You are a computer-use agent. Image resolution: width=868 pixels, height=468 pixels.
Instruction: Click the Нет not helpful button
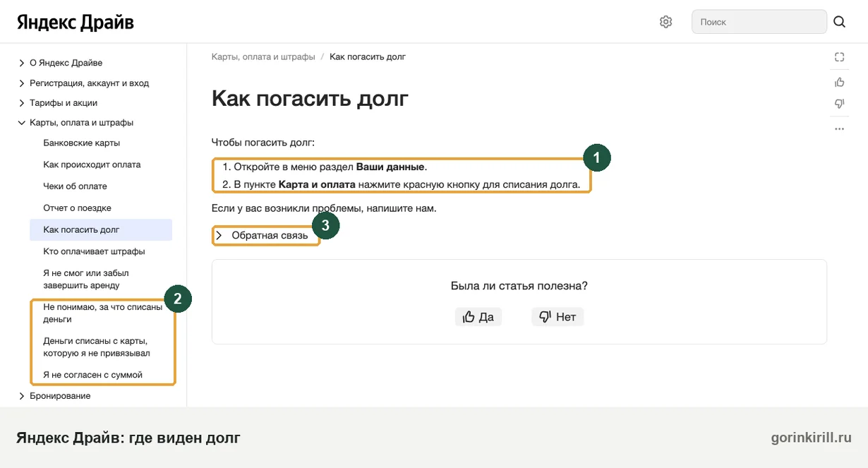tap(557, 317)
